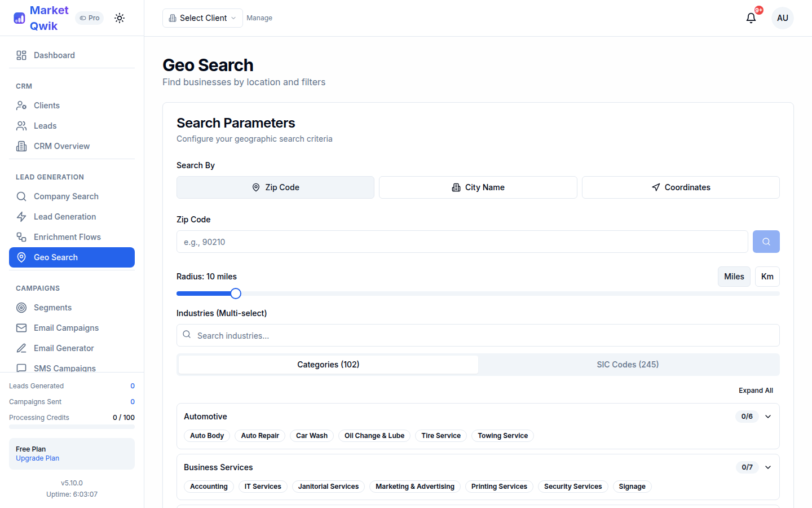Open the Lead Generation tool
Screen dimensions: 812x508
(64, 216)
